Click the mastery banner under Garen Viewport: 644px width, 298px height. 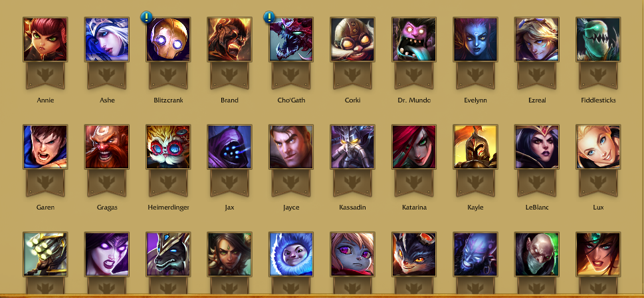click(x=45, y=182)
